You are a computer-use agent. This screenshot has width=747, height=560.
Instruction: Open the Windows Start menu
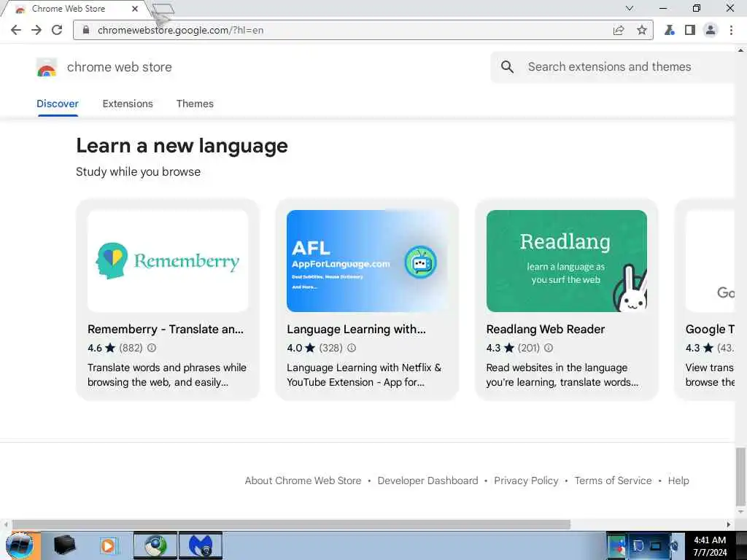20,545
